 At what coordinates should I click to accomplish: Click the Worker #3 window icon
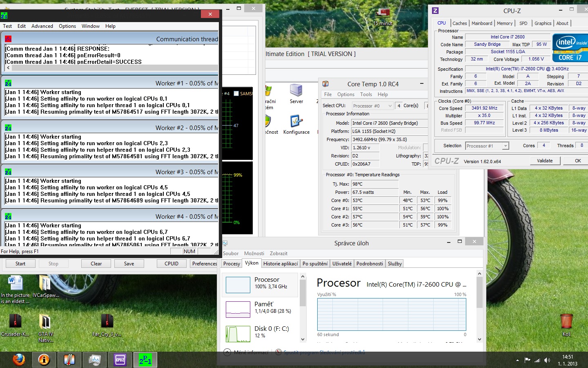tap(8, 172)
